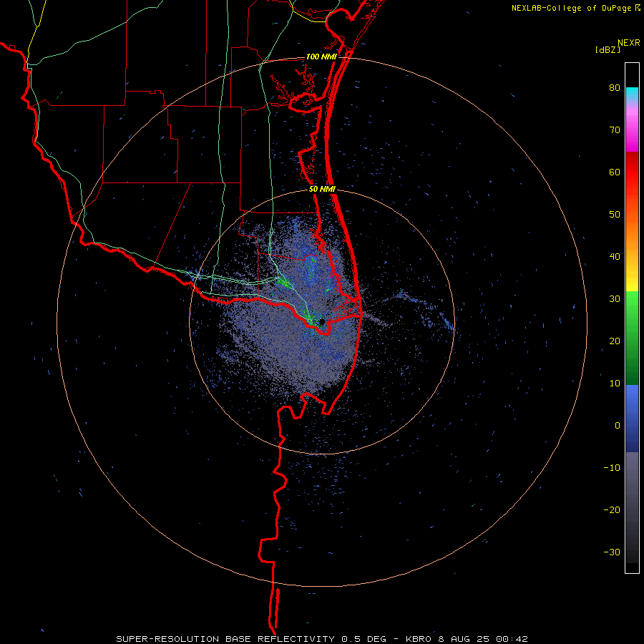This screenshot has height=644, width=644.
Task: Click the 60 value on the dBZ scale
Action: 615,172
